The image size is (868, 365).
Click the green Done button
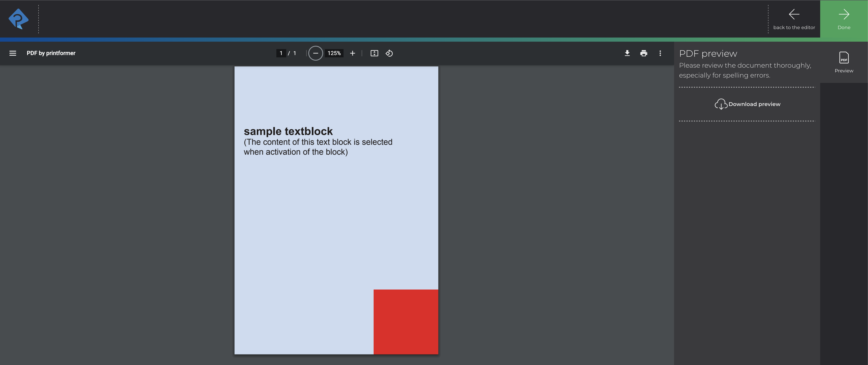point(844,19)
